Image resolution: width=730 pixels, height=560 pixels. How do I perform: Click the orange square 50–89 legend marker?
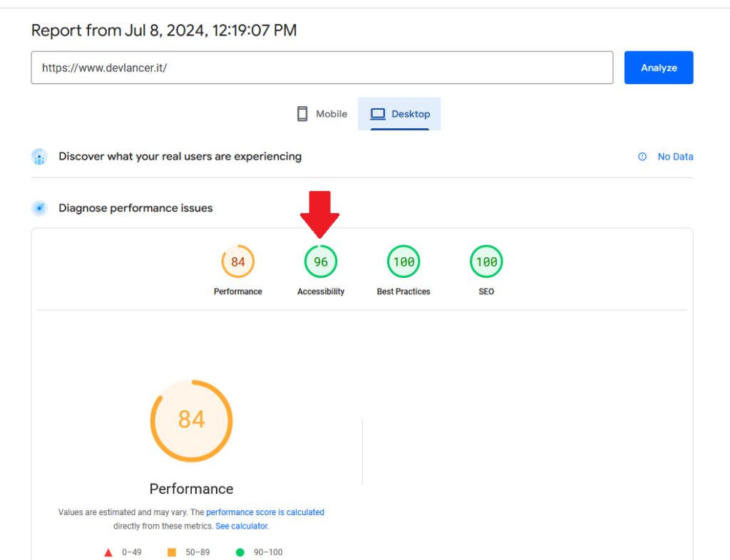click(x=172, y=552)
